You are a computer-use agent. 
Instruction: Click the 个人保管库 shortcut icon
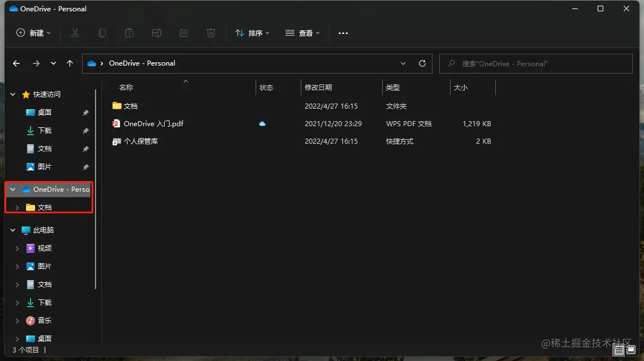[x=116, y=141]
